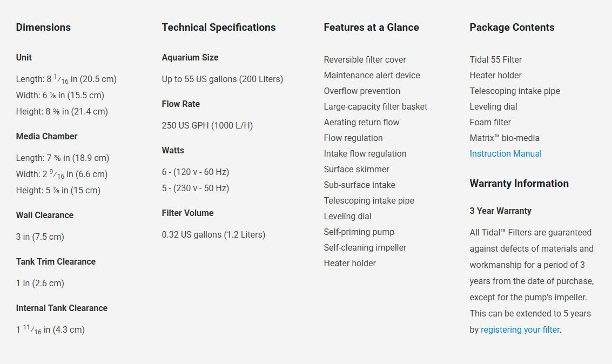Click the Tidal 55 Filter package item
Screen dimensions: 612x364
[x=495, y=59]
